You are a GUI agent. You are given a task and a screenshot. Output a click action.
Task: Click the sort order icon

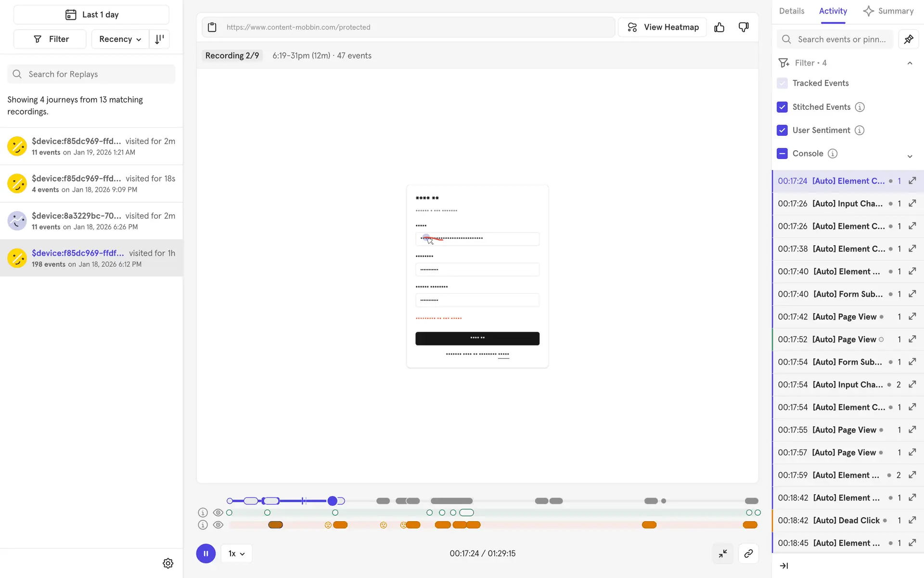[159, 39]
